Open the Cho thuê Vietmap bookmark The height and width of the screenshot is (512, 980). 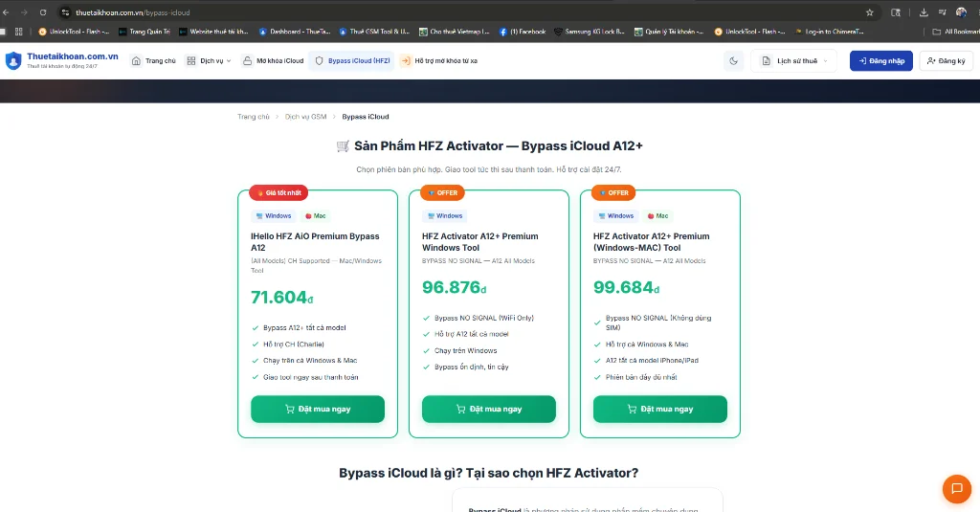click(455, 32)
